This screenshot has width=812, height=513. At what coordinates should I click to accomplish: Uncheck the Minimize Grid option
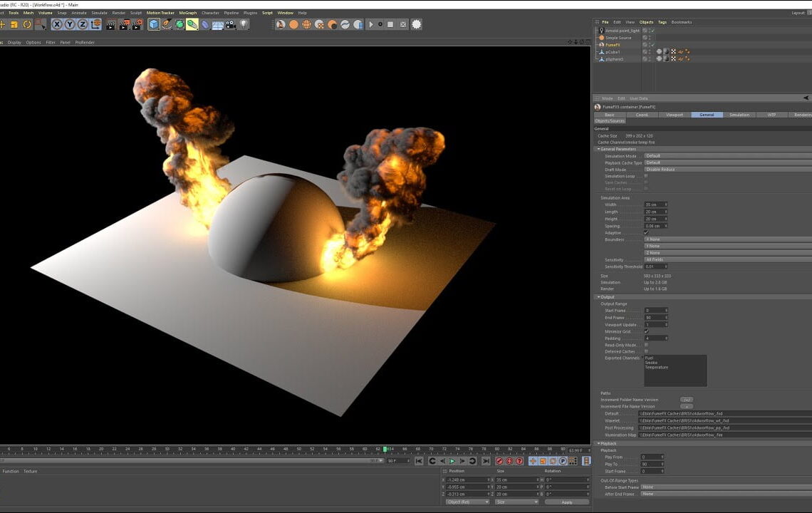point(646,331)
